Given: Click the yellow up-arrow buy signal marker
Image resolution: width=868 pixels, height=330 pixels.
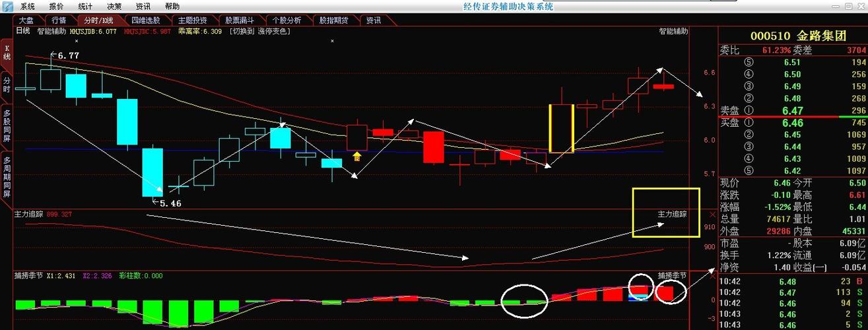Looking at the screenshot, I should coord(357,156).
